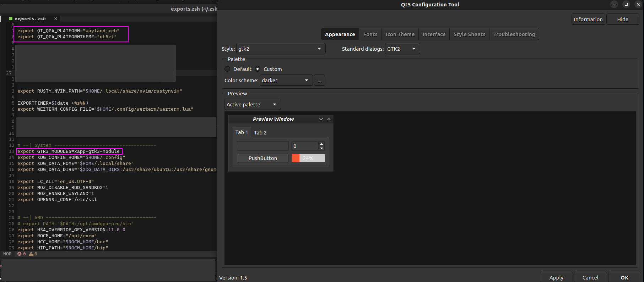
Task: Click the QT_QPA_PLATFORM export line
Action: [69, 31]
